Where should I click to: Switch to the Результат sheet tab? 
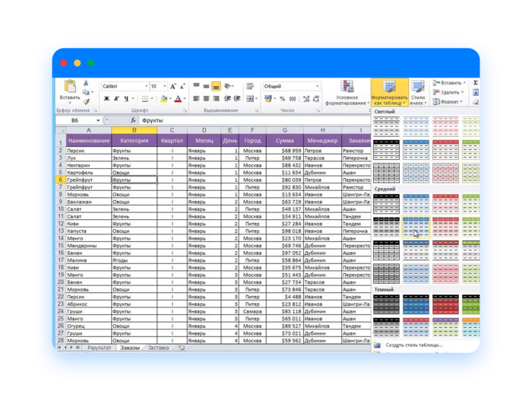(x=100, y=348)
